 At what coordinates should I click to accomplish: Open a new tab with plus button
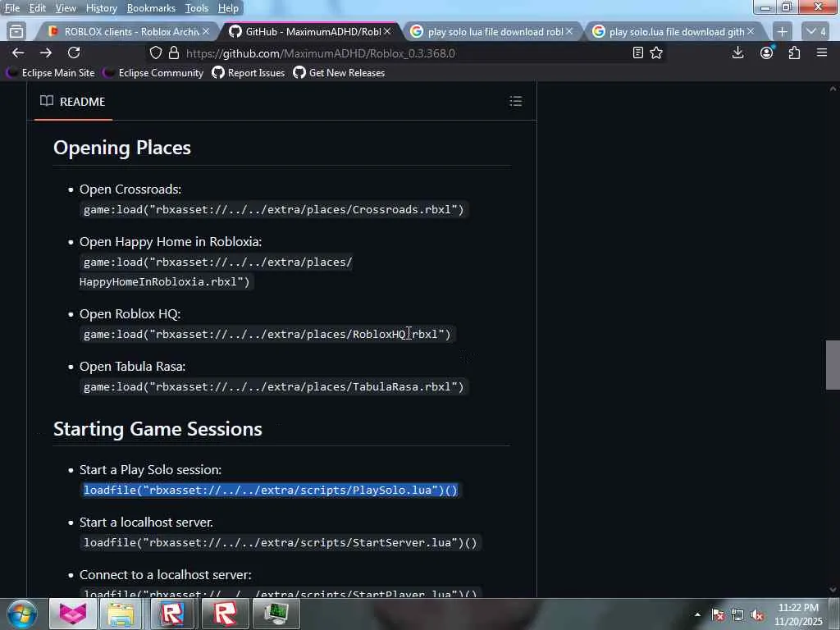click(x=782, y=32)
